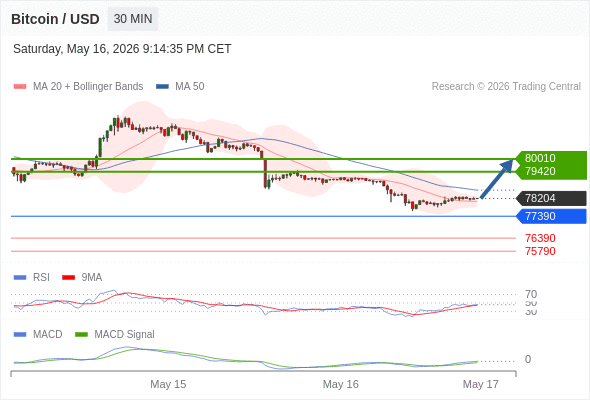Image resolution: width=590 pixels, height=400 pixels.
Task: Open the Research © 2026 Trading Central credit
Action: click(x=506, y=87)
